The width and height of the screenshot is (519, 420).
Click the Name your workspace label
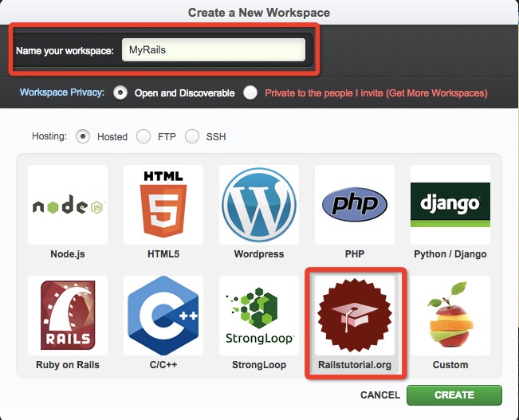coord(65,51)
